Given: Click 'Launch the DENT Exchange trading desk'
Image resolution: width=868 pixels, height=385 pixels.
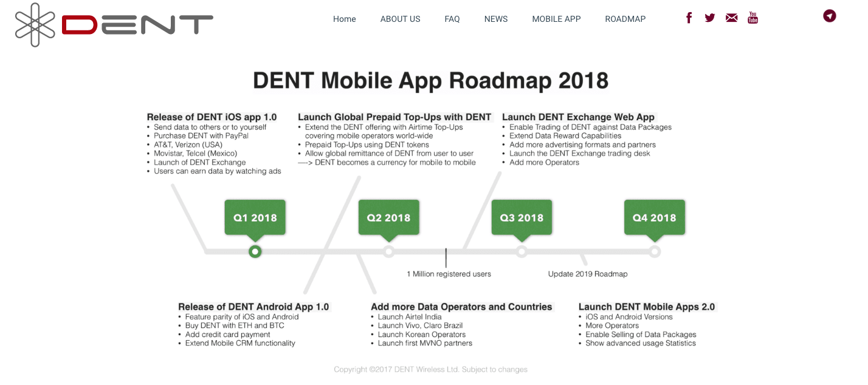Looking at the screenshot, I should (580, 154).
